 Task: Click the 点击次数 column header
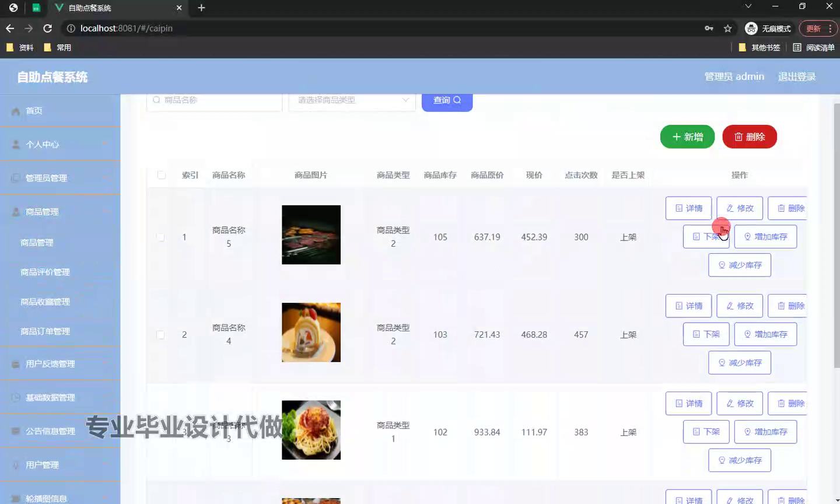[581, 175]
